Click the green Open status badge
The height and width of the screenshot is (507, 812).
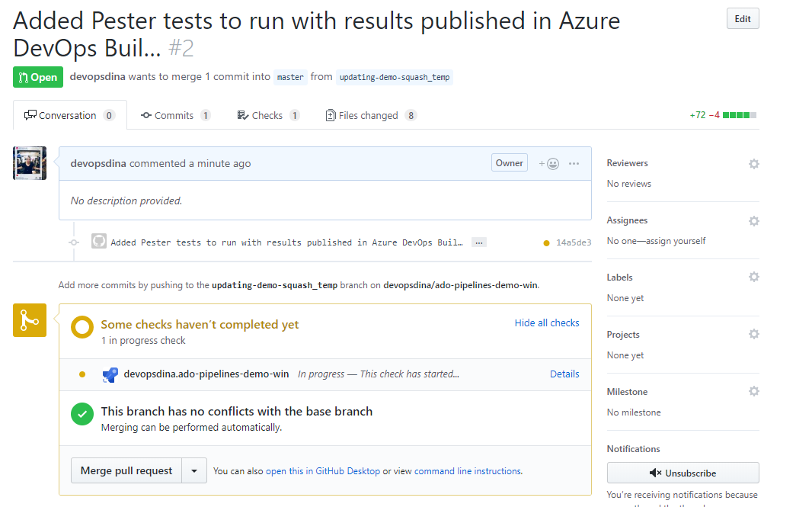tap(38, 77)
